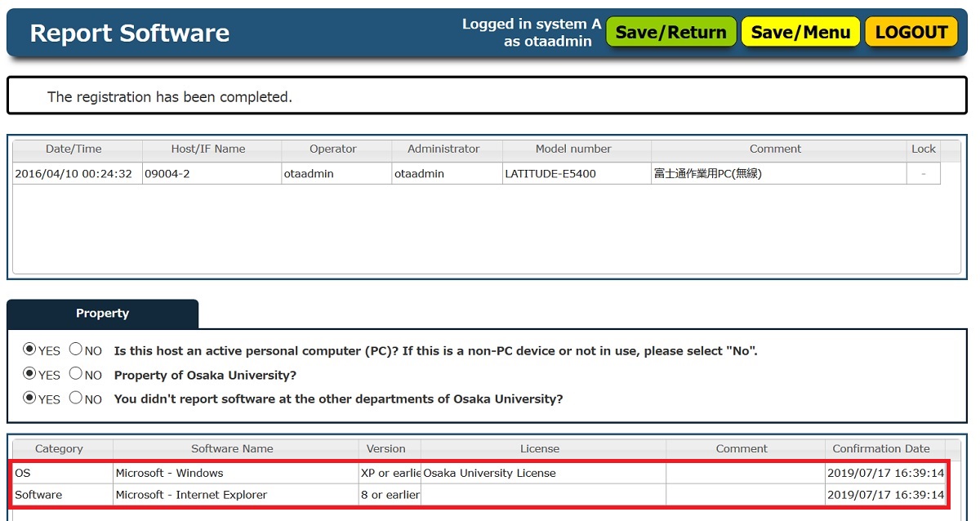Choose YES for Property of Osaka University
The width and height of the screenshot is (980, 521).
click(29, 374)
